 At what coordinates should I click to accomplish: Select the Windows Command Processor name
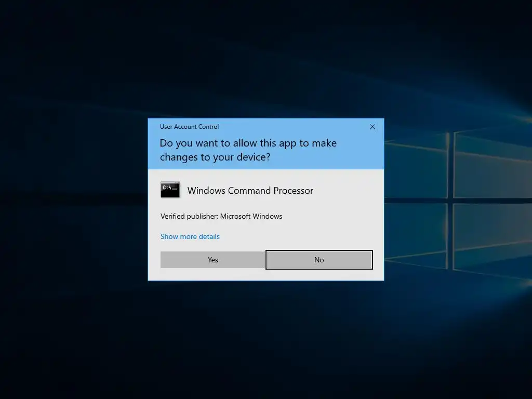click(250, 191)
